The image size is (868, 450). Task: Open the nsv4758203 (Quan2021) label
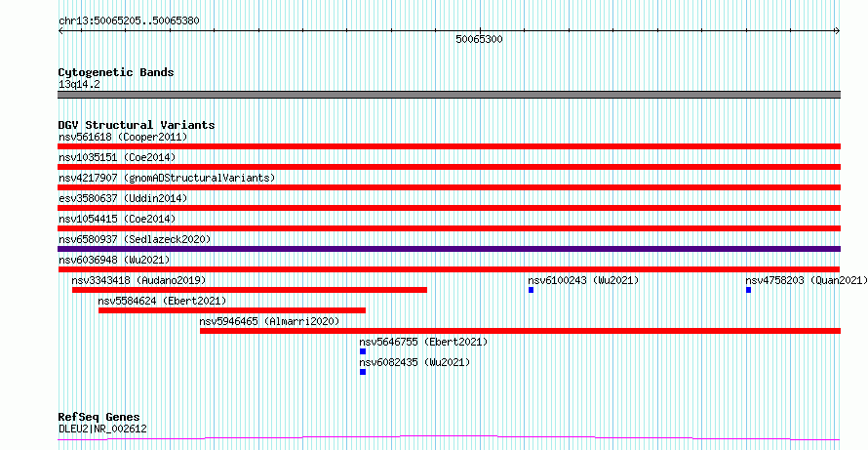806,280
